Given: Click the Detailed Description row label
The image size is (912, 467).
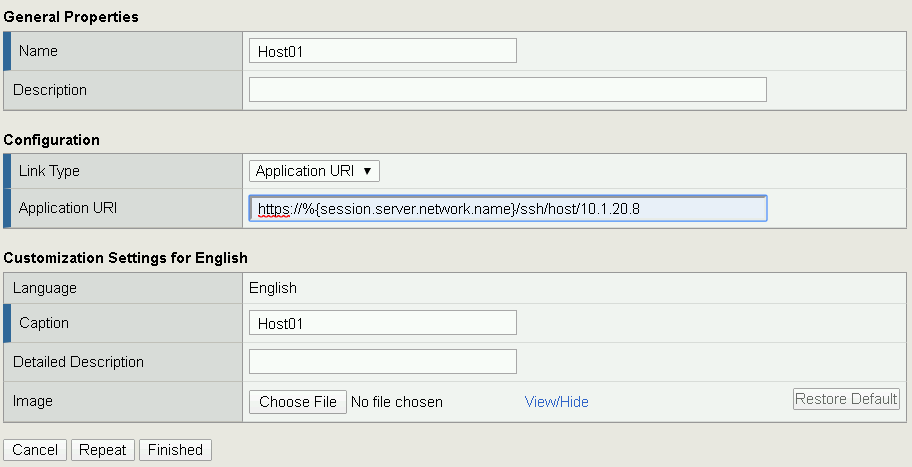Looking at the screenshot, I should (x=78, y=362).
